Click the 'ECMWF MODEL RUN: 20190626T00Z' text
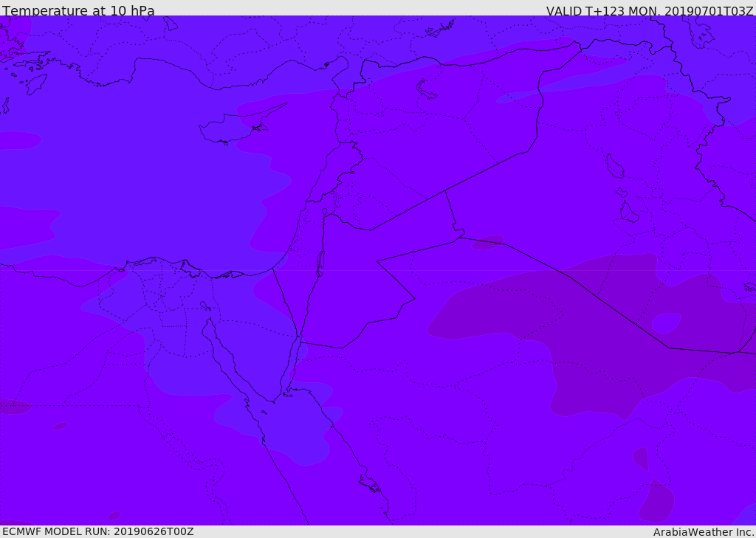The height and width of the screenshot is (538, 756). 98,531
